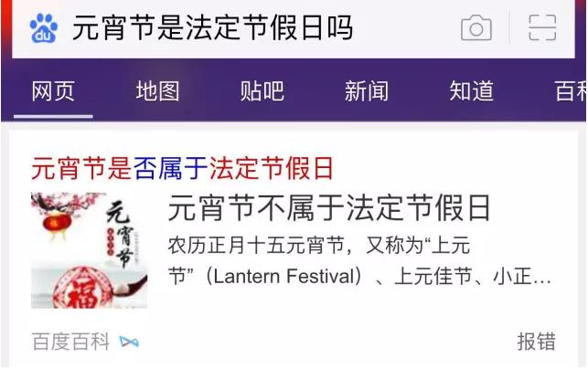588x369 pixels.
Task: Click the 报错 report error button
Action: point(537,342)
